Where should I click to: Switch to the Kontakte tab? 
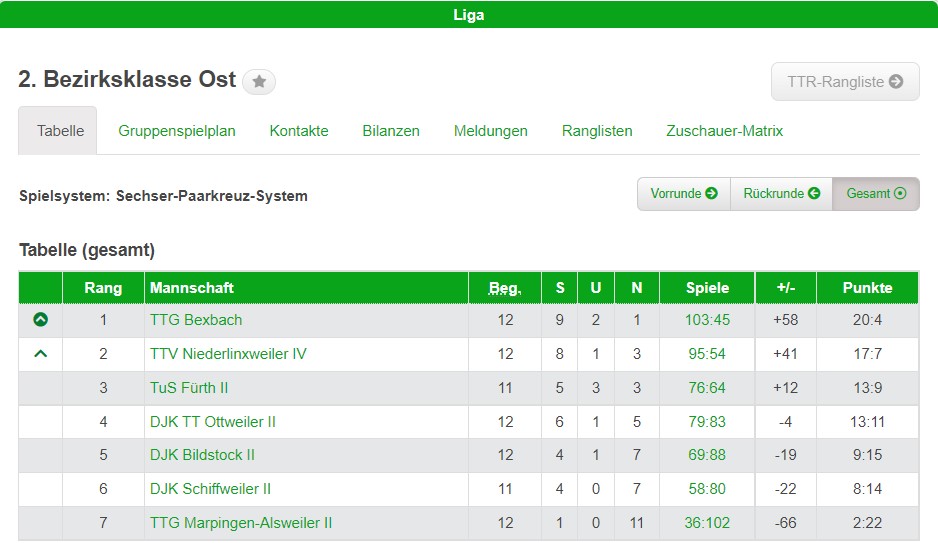click(299, 131)
